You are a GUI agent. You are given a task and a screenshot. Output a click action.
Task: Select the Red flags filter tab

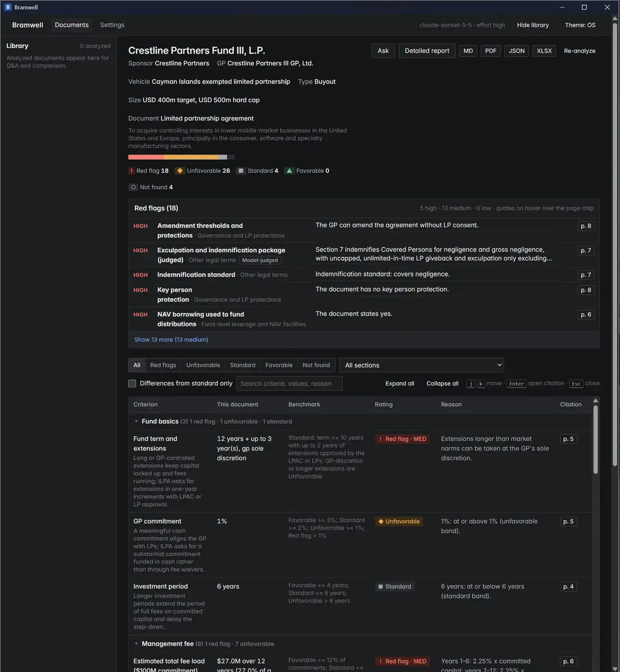163,365
